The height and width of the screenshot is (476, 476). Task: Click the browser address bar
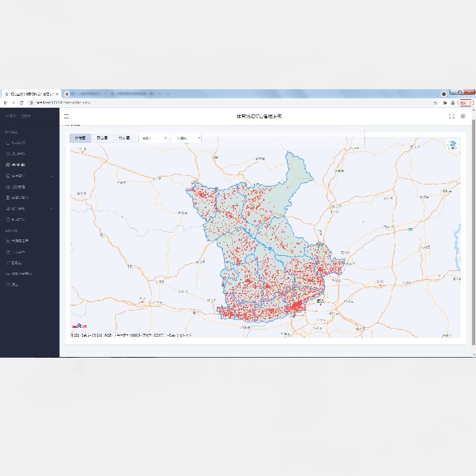[232, 103]
